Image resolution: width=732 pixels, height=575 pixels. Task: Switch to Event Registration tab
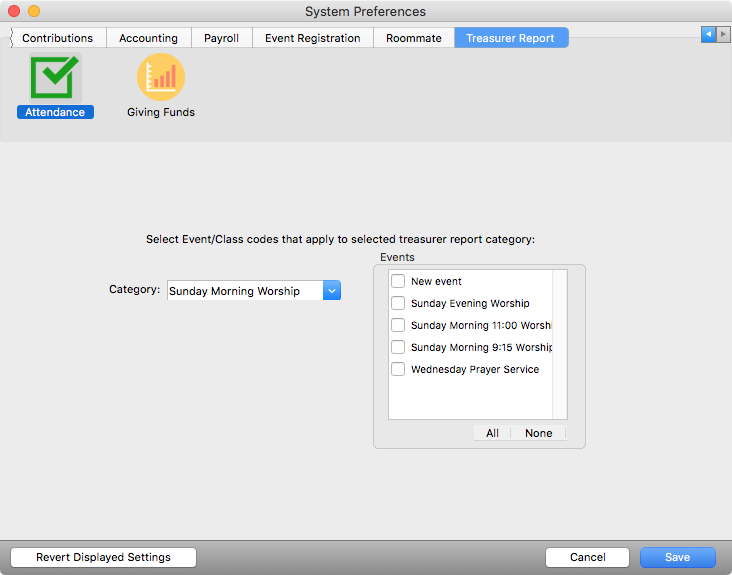(x=312, y=38)
